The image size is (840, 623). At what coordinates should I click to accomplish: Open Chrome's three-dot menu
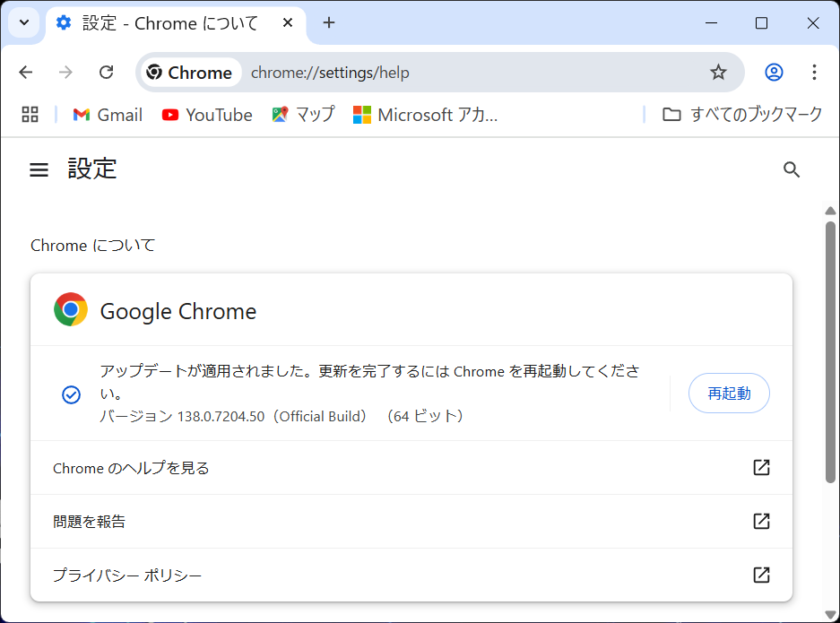click(x=814, y=73)
